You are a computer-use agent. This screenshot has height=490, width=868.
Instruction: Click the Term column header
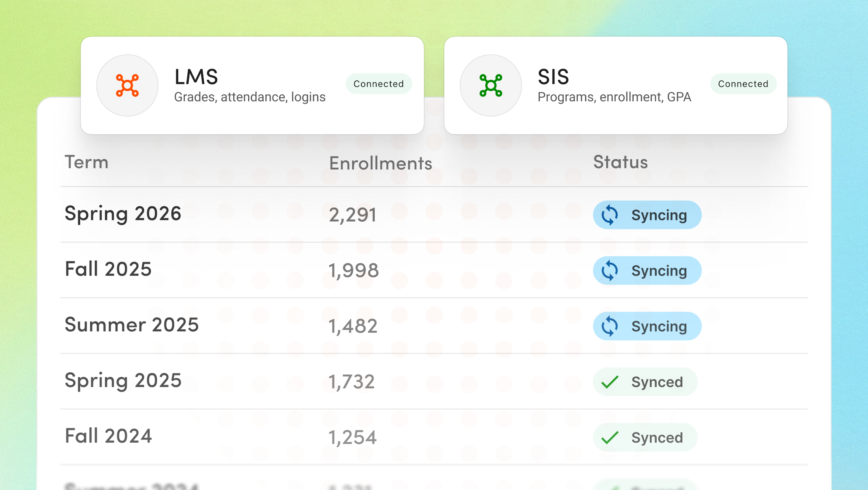pyautogui.click(x=87, y=163)
